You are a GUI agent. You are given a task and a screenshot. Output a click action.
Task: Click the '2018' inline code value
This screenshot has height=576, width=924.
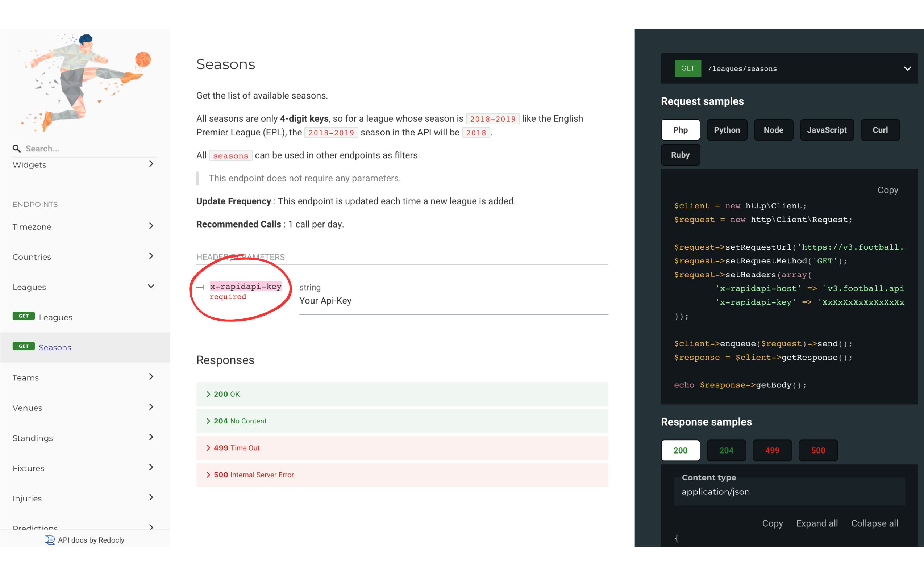[476, 133]
